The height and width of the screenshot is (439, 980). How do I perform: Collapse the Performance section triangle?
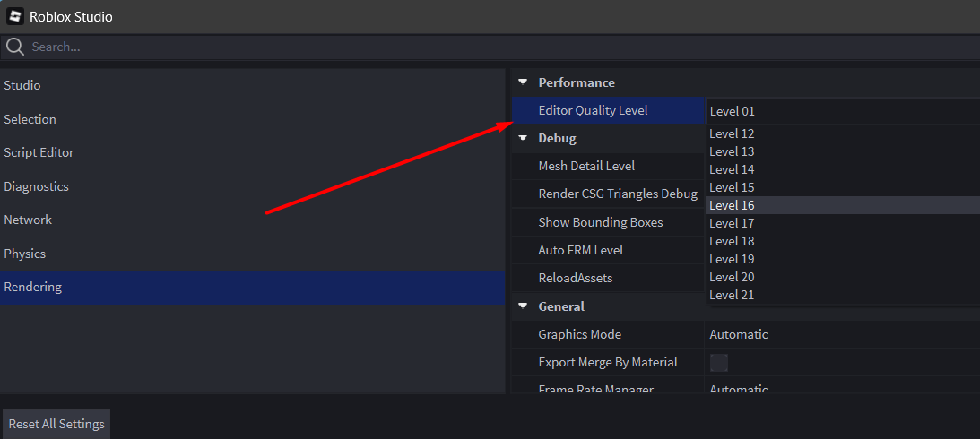tap(523, 82)
